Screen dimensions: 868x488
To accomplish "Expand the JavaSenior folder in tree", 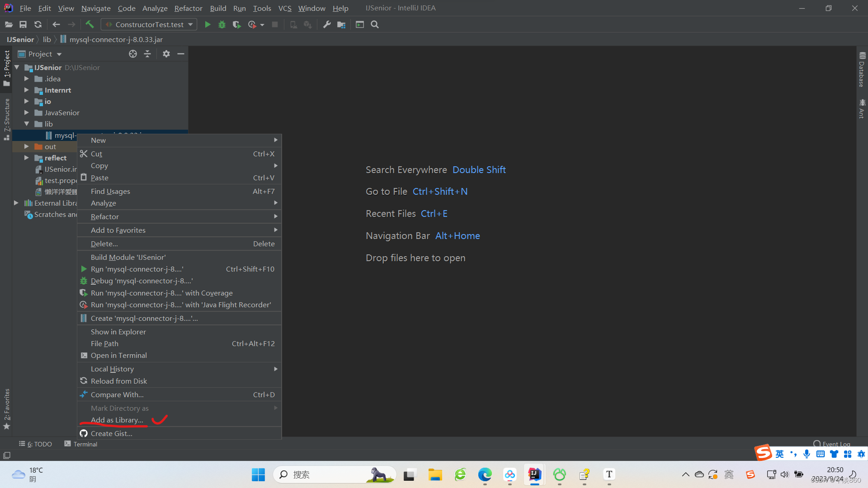I will pos(27,113).
